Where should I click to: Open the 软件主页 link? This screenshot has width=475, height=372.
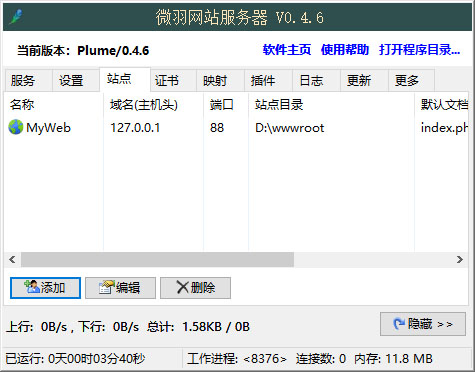click(287, 50)
